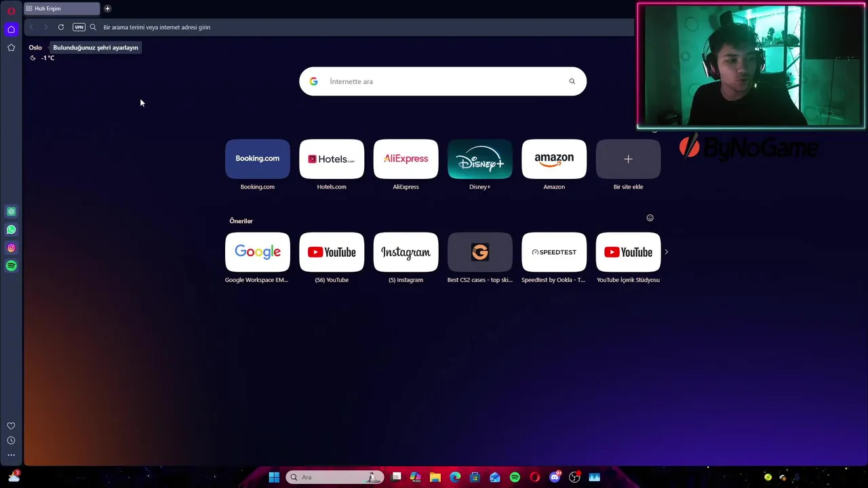The image size is (868, 488).
Task: Open the Amazon speed dial tile
Action: coord(554,159)
